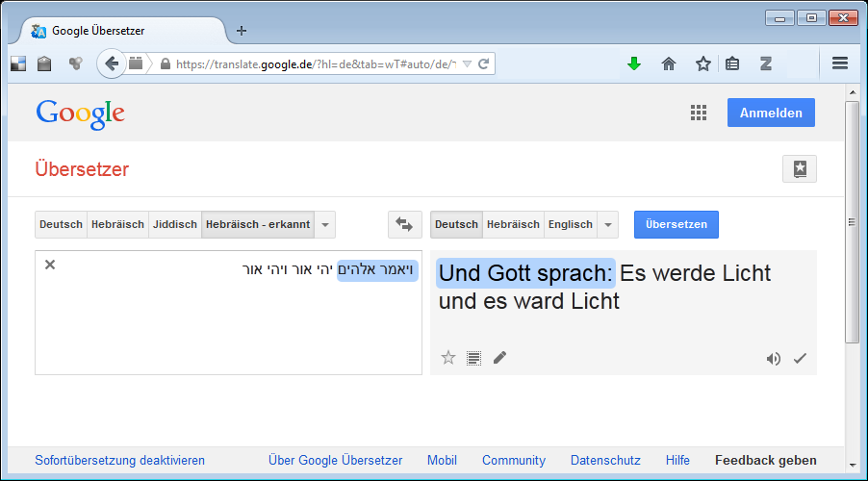Select Deutsch as source language
The image size is (868, 481).
(x=61, y=224)
